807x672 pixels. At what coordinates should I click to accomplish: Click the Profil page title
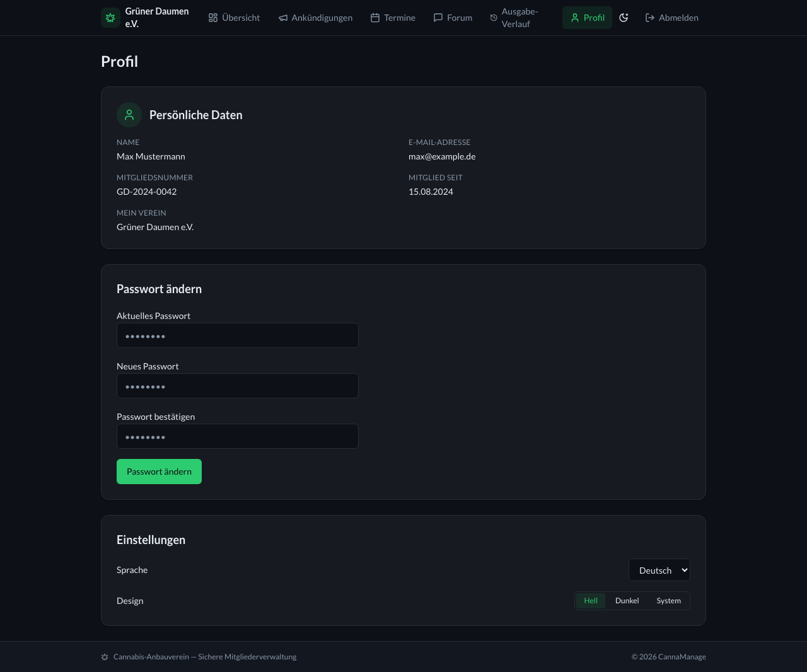tap(119, 61)
